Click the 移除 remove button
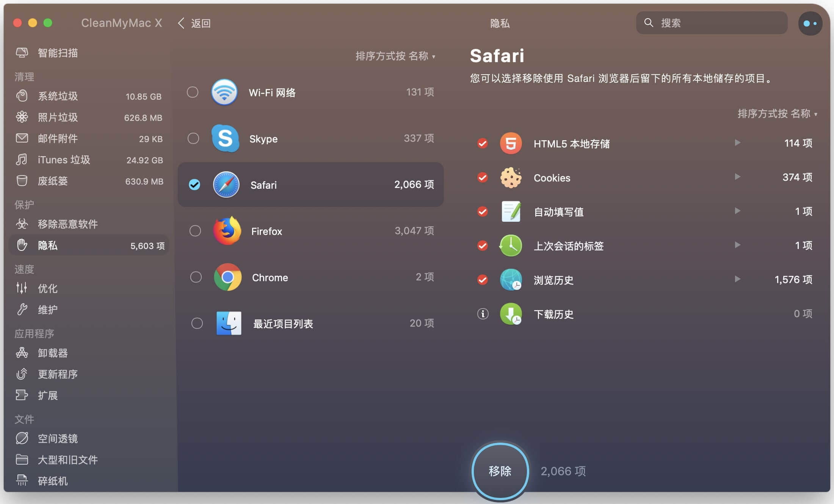 click(x=500, y=471)
